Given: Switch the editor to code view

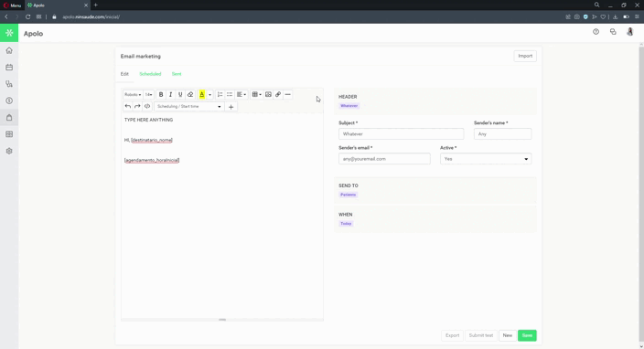Looking at the screenshot, I should pyautogui.click(x=147, y=107).
